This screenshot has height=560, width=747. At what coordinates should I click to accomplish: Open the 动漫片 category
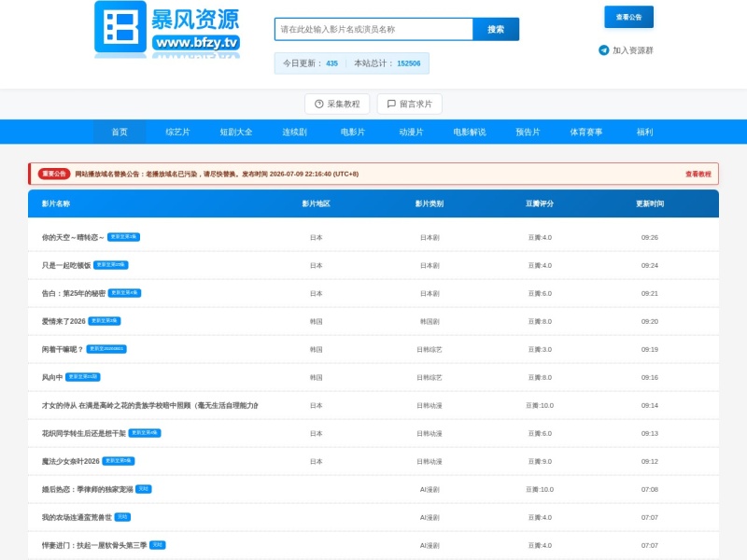411,132
